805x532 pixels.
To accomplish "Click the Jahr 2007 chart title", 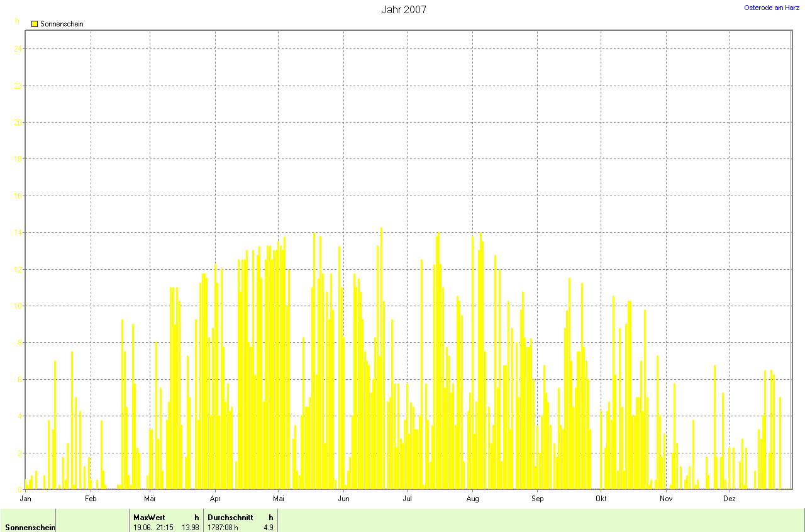I will point(403,9).
